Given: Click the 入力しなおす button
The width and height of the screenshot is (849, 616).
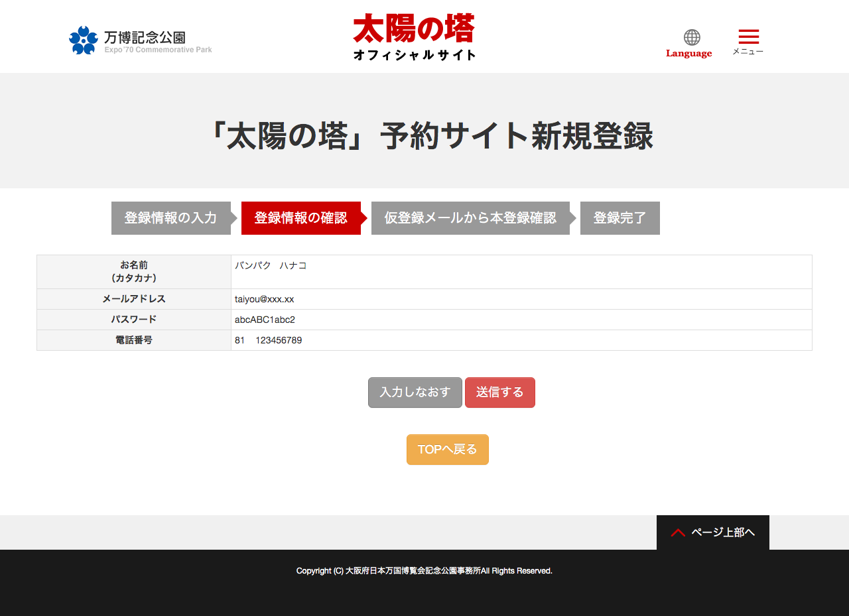Looking at the screenshot, I should coord(415,393).
